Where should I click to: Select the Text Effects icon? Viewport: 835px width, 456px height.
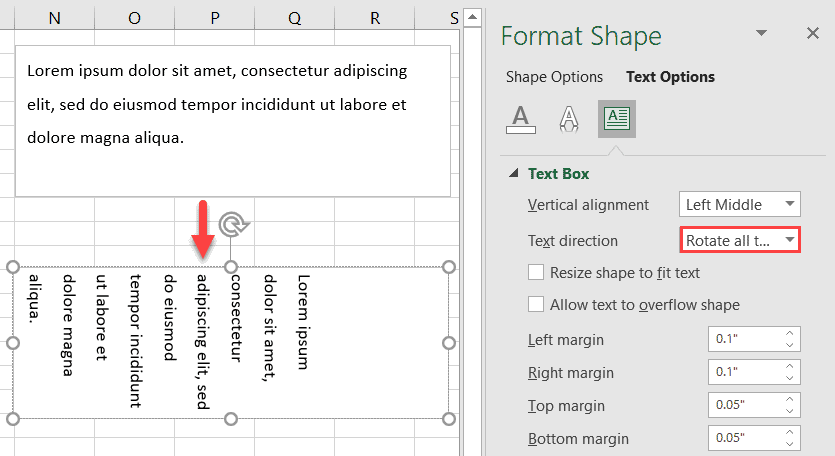pos(568,119)
